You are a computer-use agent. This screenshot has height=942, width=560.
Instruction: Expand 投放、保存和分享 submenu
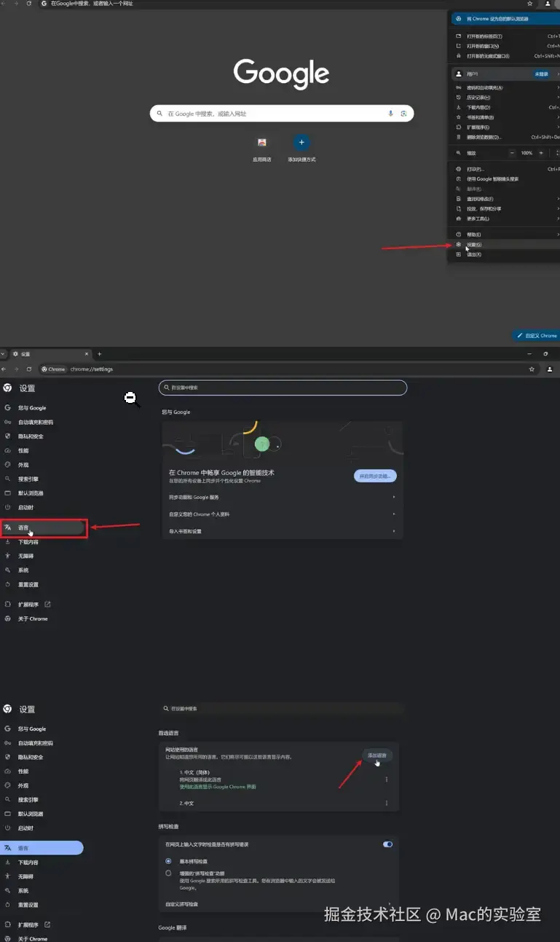point(505,208)
